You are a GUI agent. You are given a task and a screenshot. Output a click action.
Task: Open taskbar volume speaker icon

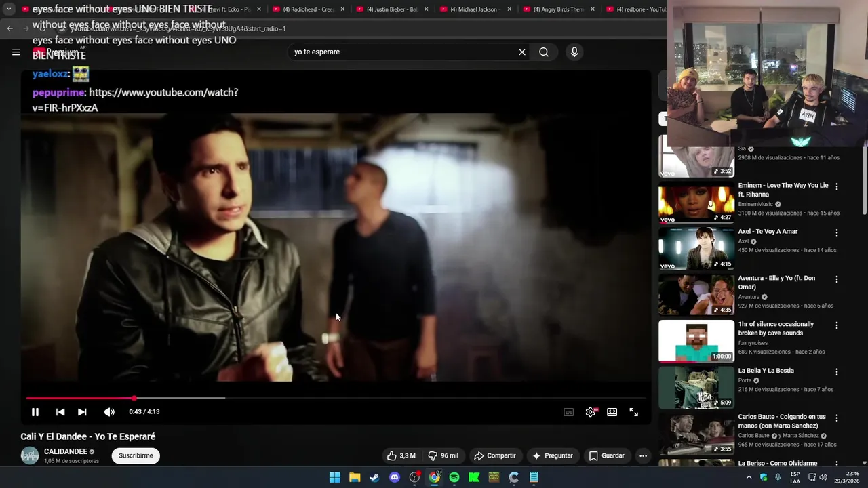tap(823, 477)
